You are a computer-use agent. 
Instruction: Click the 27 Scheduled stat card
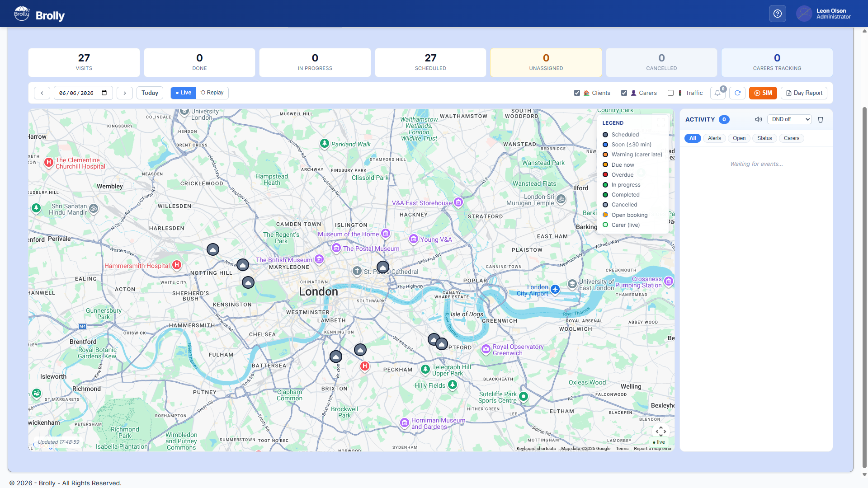[430, 62]
